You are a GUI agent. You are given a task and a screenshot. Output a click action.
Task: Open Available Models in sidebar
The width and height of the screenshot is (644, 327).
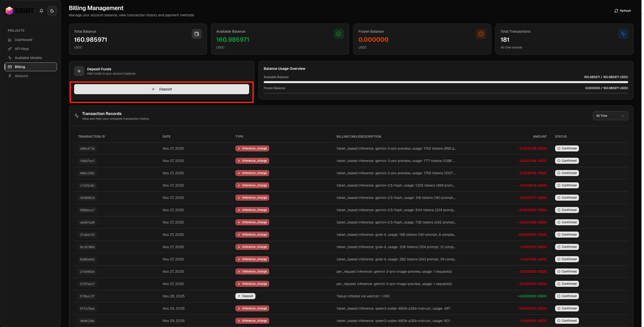[x=28, y=58]
